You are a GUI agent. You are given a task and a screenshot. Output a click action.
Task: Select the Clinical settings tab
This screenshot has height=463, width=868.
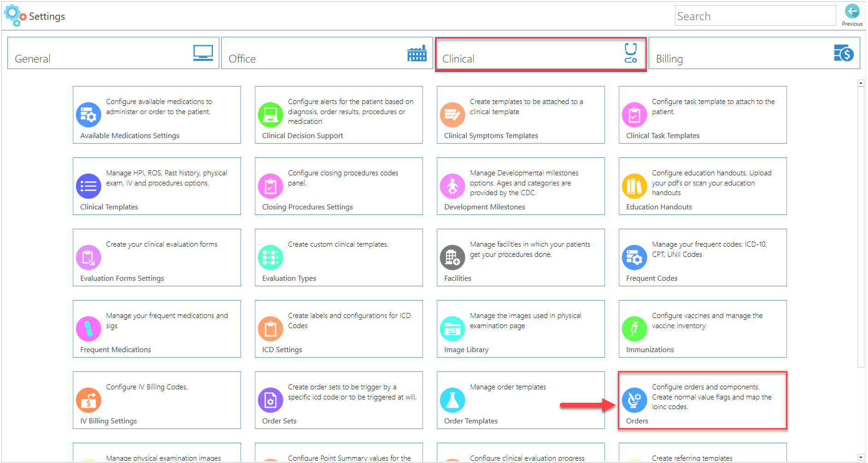pos(541,54)
